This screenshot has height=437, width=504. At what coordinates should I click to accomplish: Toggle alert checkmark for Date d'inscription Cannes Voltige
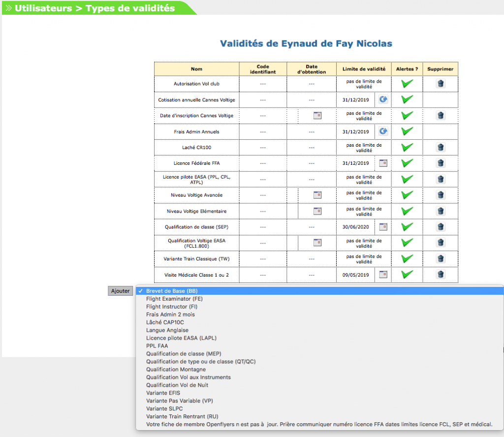(407, 115)
